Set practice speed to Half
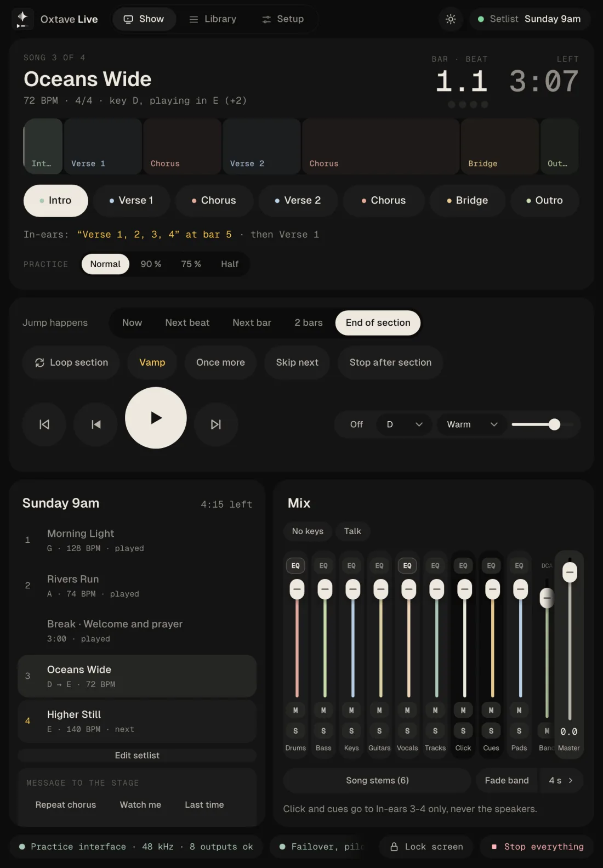The width and height of the screenshot is (603, 868). (230, 264)
